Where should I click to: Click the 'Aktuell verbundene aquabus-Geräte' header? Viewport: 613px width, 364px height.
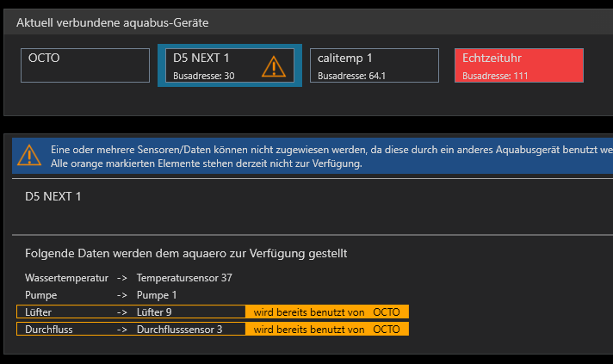click(x=112, y=22)
